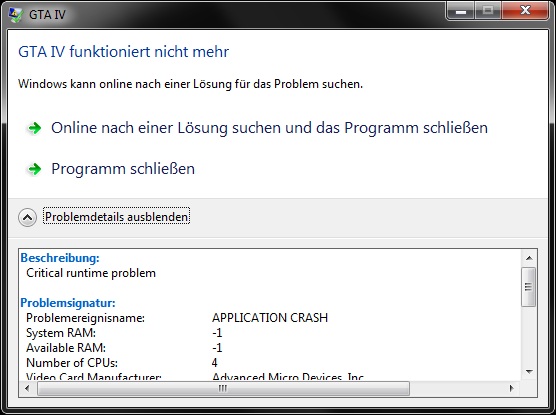
Task: Choose 'Programm schließen' option
Action: click(x=123, y=168)
